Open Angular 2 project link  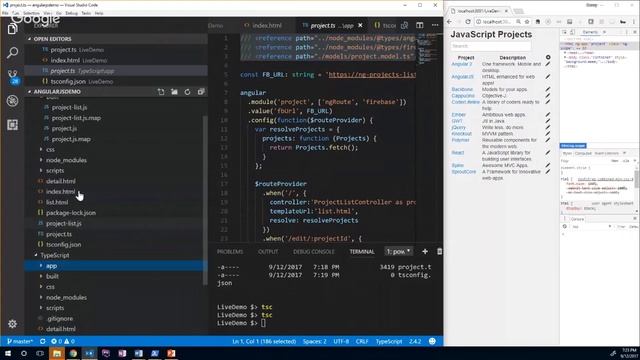pos(462,64)
